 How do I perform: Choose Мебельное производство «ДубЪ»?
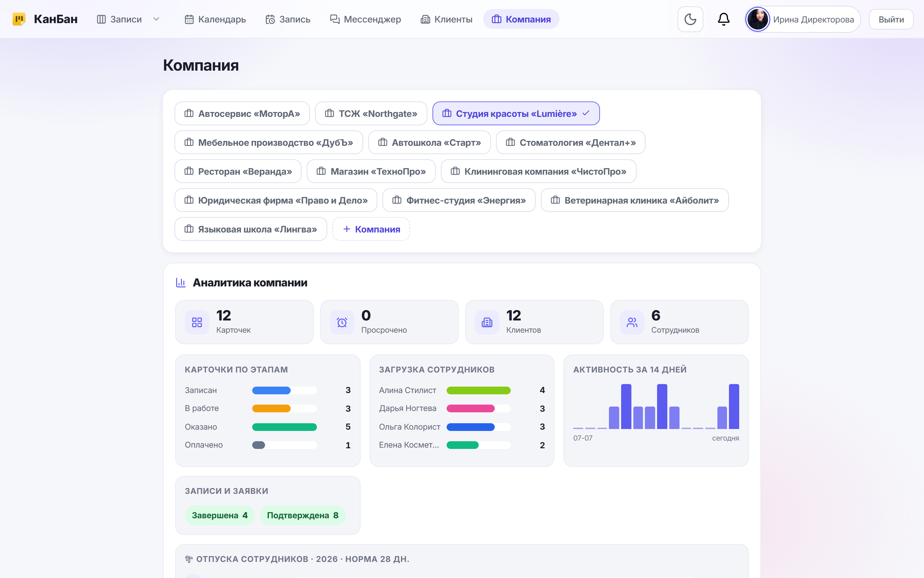(x=269, y=143)
